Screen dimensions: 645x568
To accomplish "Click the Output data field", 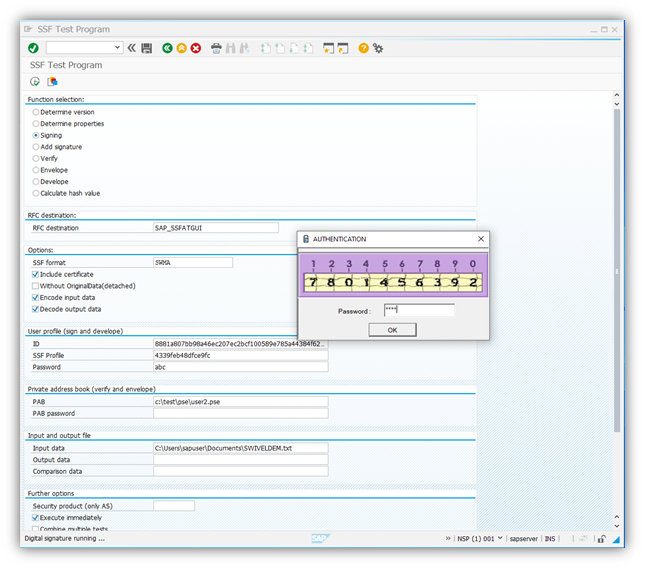I will tap(241, 459).
